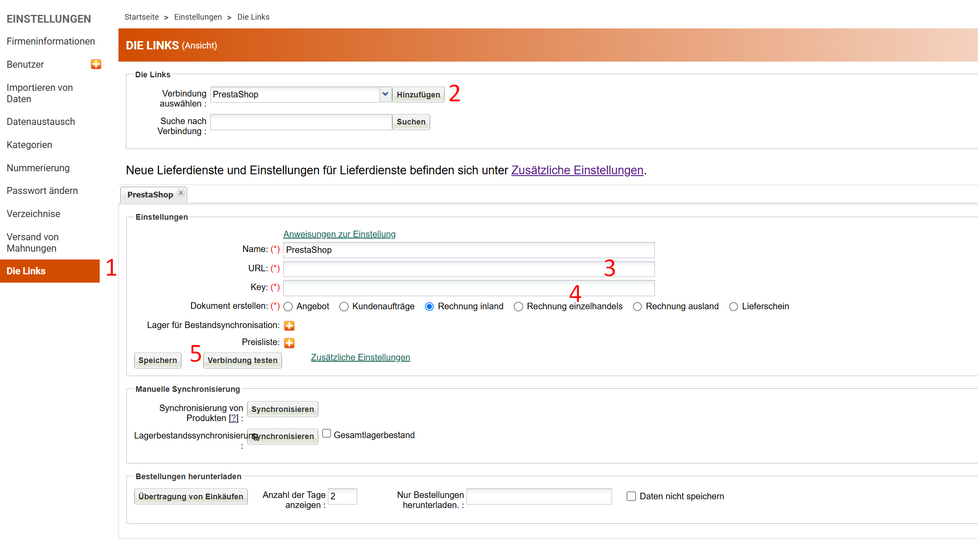Tick the Daten nicht speichern checkbox
This screenshot has width=978, height=560.
pyautogui.click(x=631, y=496)
